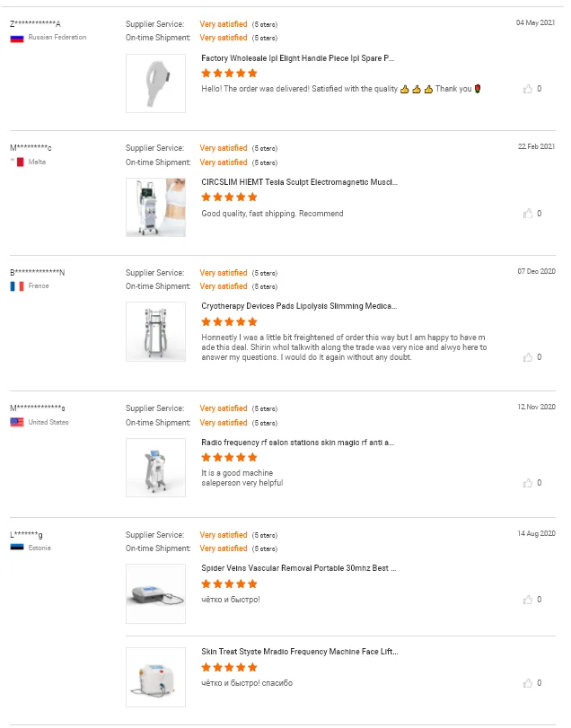Open 'Spider Veins Vascular Removal Portable' link
The image size is (571, 728).
coord(299,568)
